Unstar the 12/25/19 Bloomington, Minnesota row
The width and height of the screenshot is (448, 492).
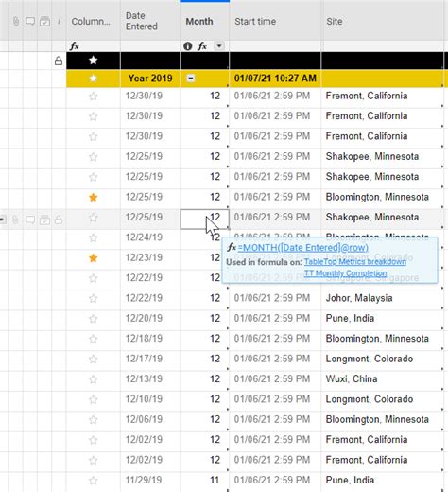[x=93, y=197]
